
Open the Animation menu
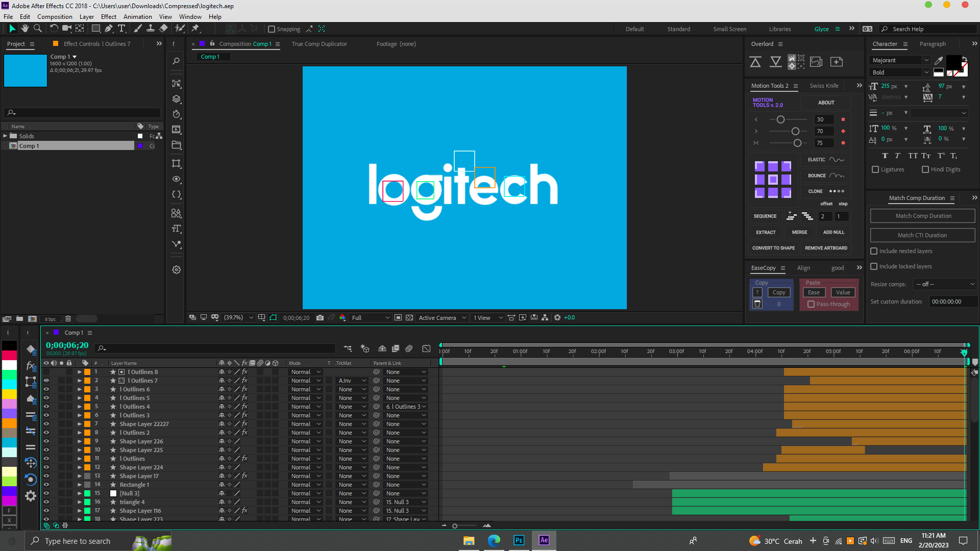point(137,17)
